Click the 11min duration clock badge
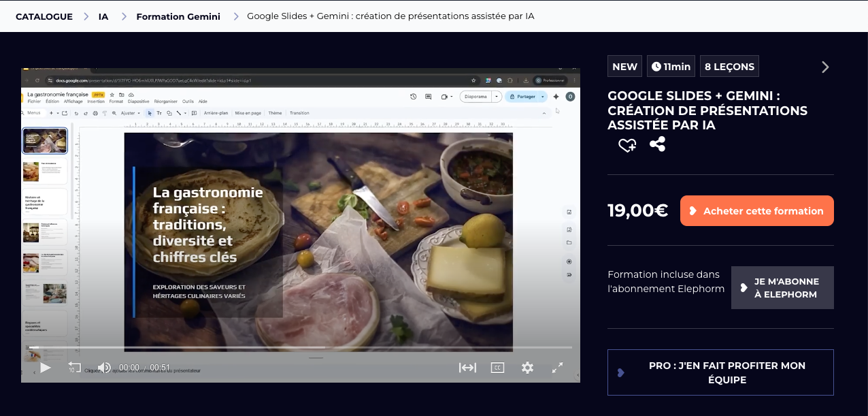This screenshot has height=416, width=868. click(x=671, y=67)
